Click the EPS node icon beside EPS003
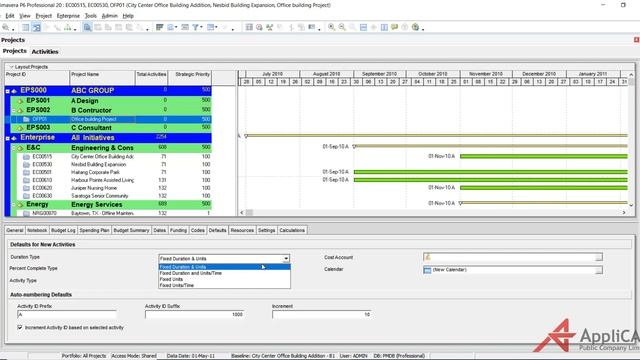Screen dimensions: 640x360 [x=20, y=128]
